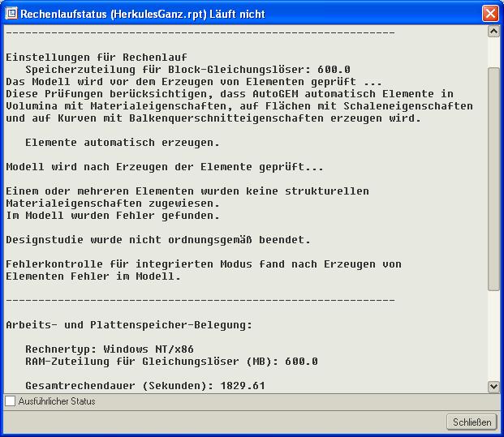
Task: Click the scroll down arrow
Action: point(493,387)
